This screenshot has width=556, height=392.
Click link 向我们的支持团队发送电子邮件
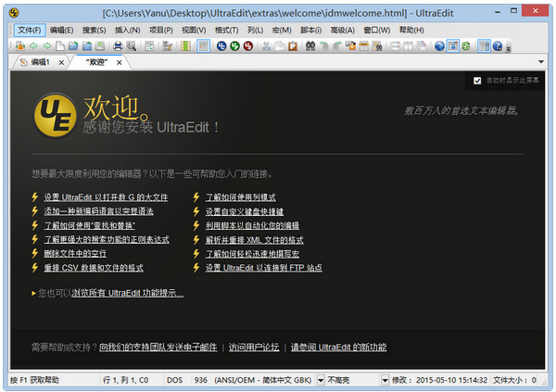[x=158, y=347]
